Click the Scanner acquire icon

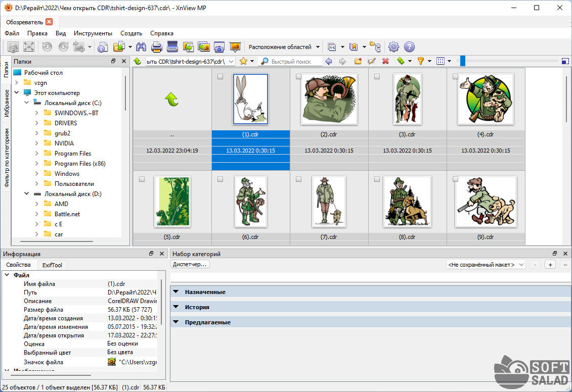pyautogui.click(x=172, y=46)
